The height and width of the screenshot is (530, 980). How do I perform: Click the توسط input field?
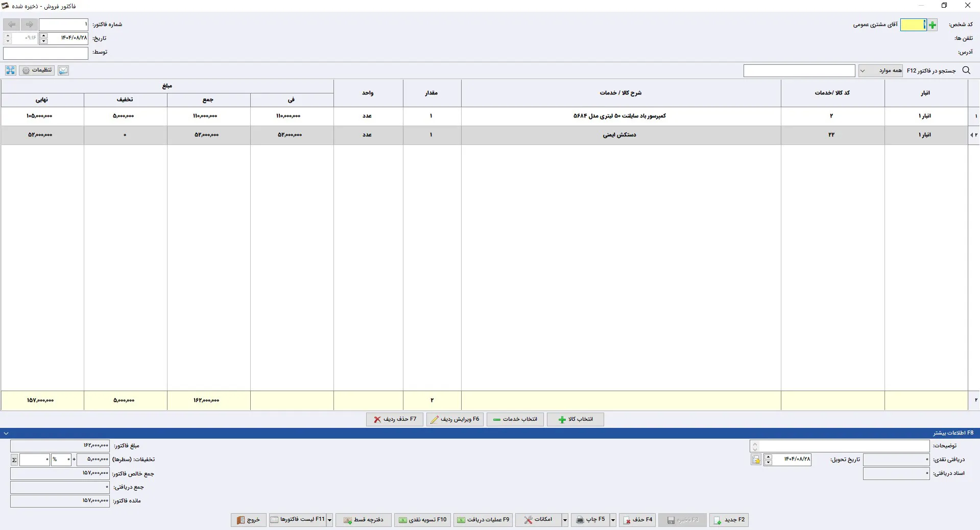46,53
